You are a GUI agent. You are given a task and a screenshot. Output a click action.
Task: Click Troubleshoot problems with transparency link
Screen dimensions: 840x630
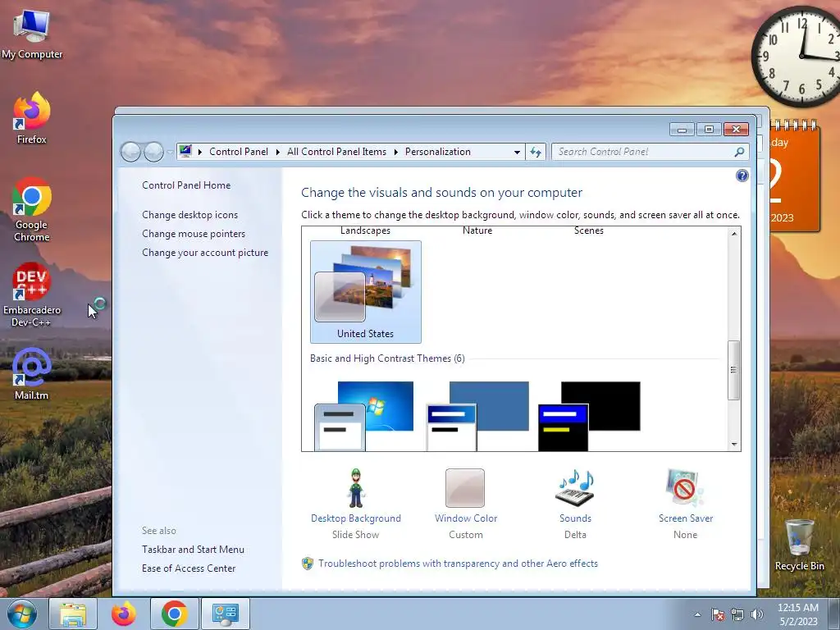point(458,564)
